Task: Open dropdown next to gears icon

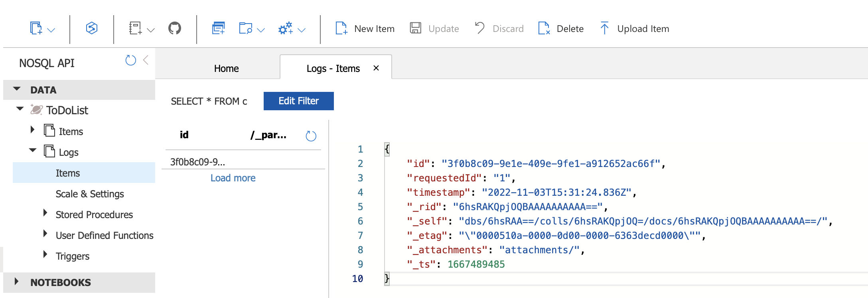Action: click(x=302, y=30)
